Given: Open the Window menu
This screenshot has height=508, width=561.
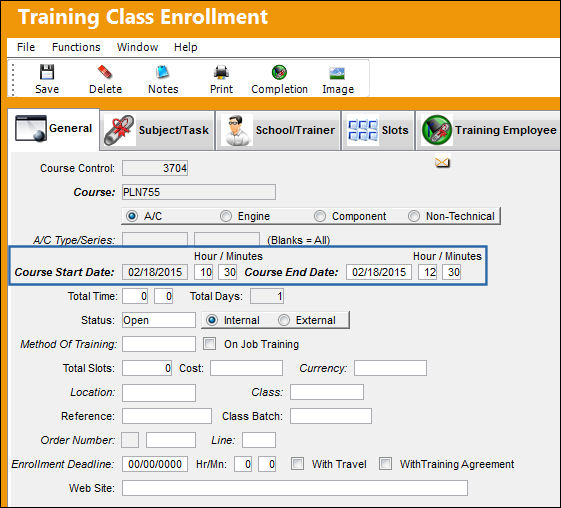Looking at the screenshot, I should point(137,47).
